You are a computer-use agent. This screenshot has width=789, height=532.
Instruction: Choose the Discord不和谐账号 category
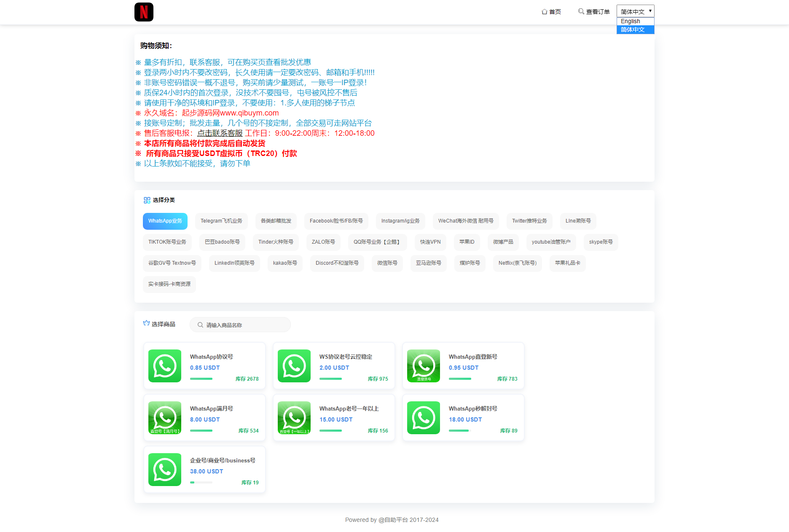click(337, 263)
